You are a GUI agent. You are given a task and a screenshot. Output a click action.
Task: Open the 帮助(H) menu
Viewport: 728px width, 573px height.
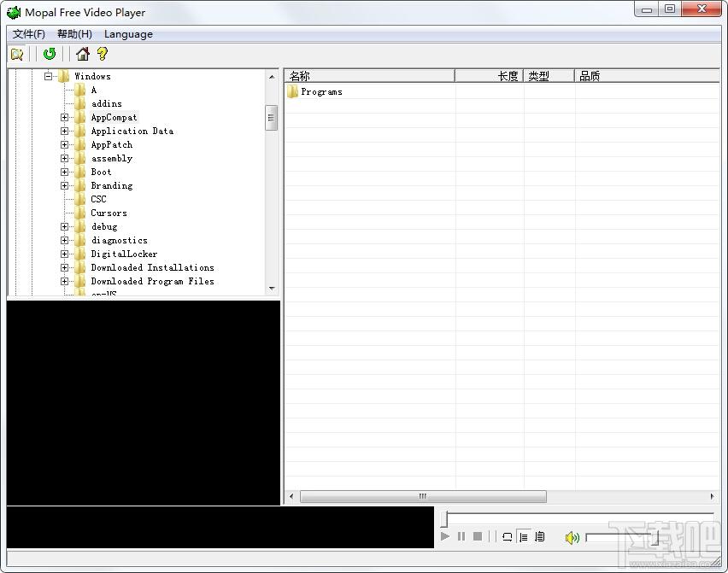tap(74, 34)
